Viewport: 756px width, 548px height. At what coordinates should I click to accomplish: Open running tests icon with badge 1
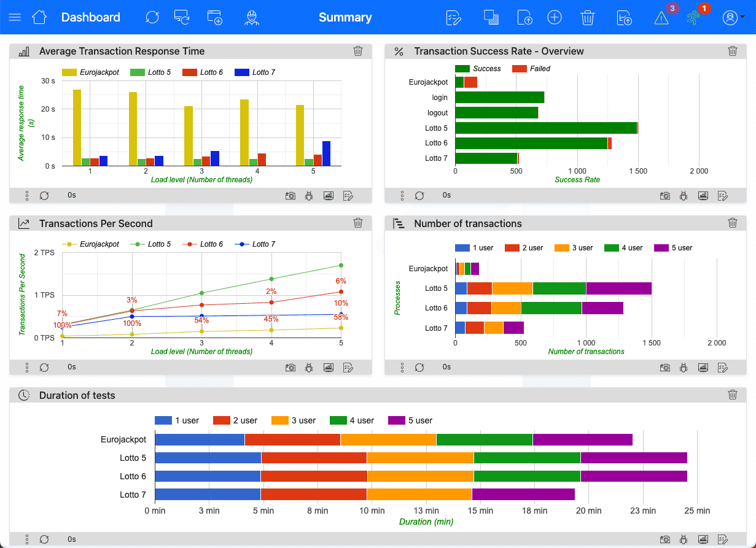tap(693, 17)
